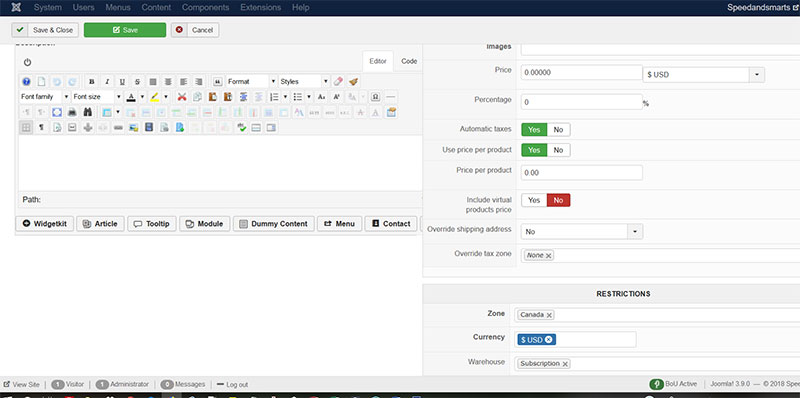Open the yellow highlight color picker
This screenshot has height=398, width=800.
155,97
